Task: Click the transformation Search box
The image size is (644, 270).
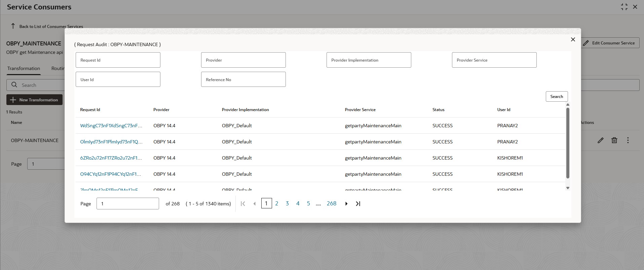Action: [36, 85]
